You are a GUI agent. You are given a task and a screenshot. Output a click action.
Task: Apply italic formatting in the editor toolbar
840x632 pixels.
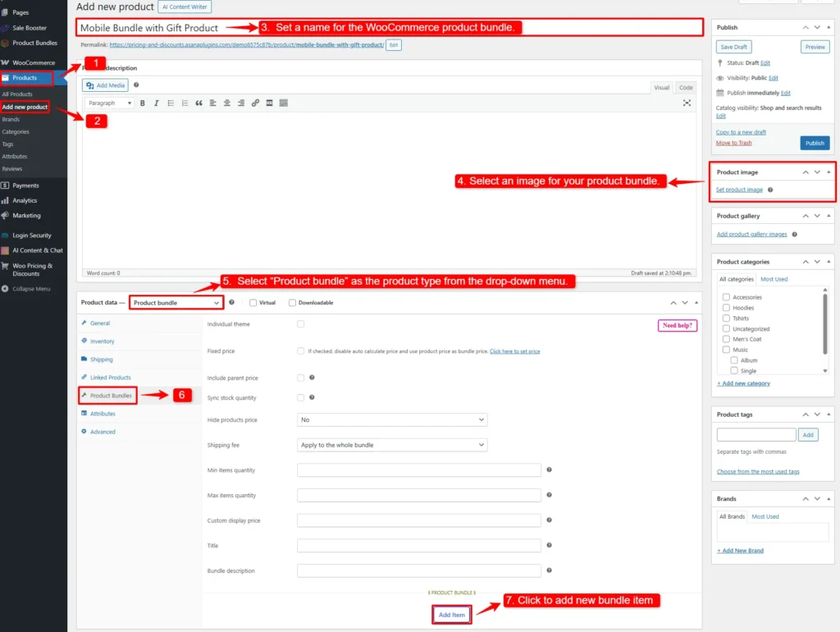point(157,103)
